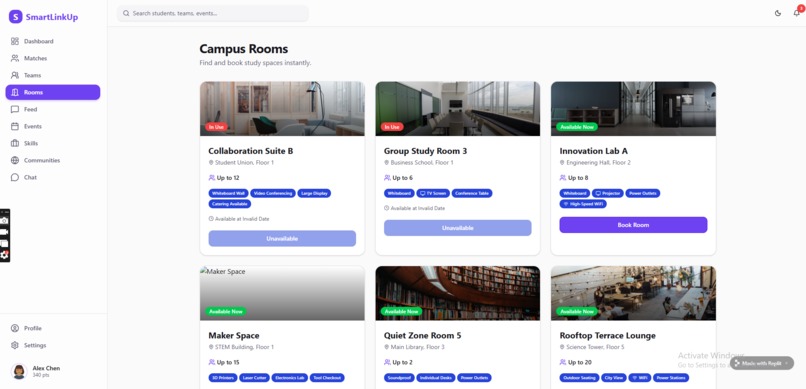This screenshot has height=389, width=806.
Task: Open Matches via its people icon
Action: click(15, 58)
